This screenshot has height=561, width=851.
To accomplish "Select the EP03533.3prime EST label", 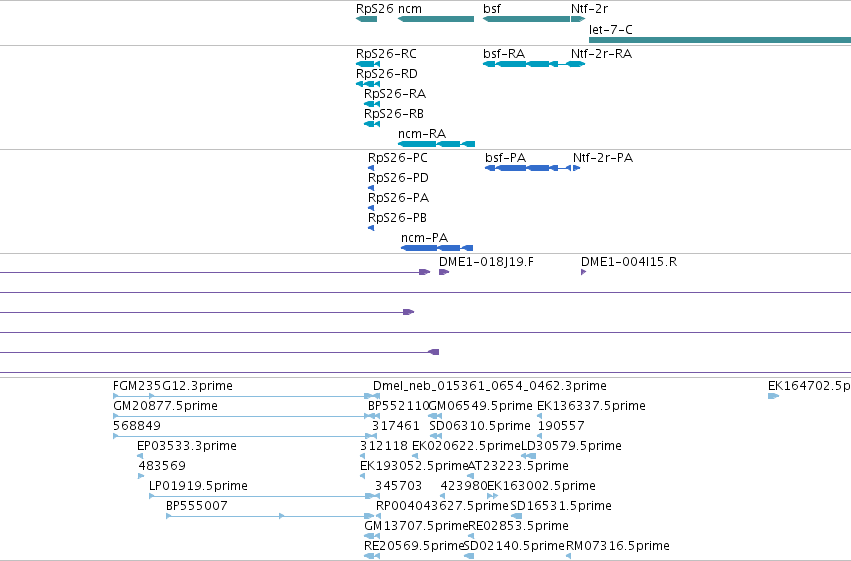I will [x=187, y=446].
